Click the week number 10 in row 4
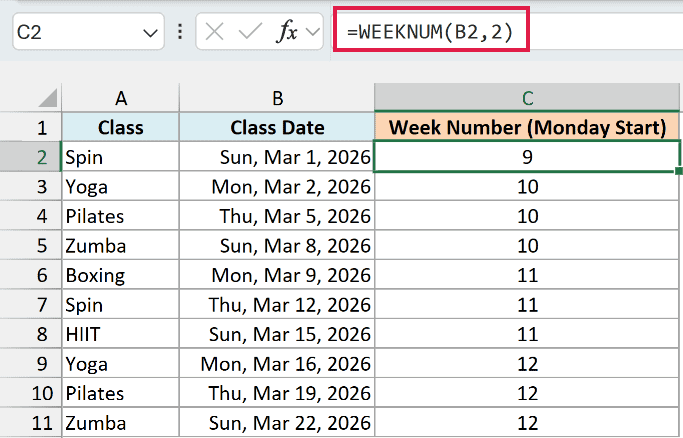This screenshot has height=438, width=683. 527,216
